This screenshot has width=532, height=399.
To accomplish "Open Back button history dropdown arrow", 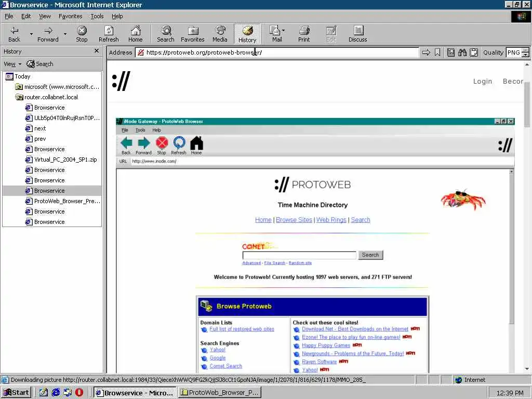I will (x=31, y=34).
